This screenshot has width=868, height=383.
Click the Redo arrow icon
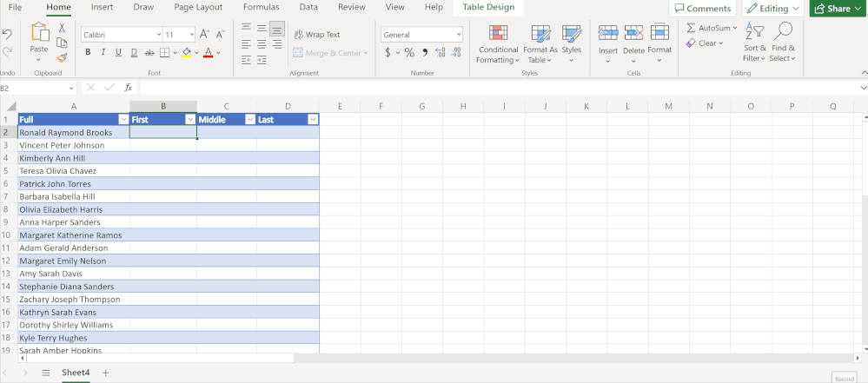point(7,51)
